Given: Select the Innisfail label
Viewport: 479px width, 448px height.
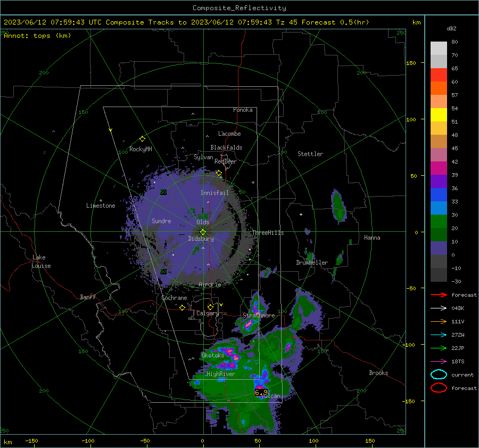Looking at the screenshot, I should point(214,193).
